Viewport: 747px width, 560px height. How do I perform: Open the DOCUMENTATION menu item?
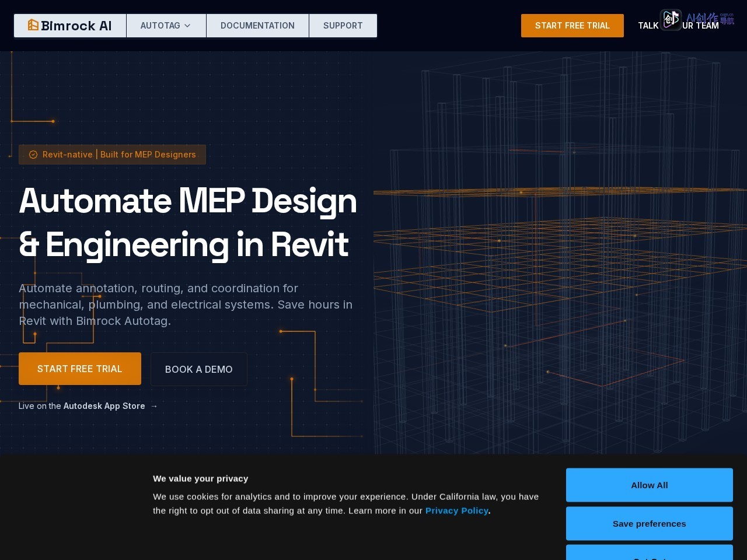[x=257, y=26]
